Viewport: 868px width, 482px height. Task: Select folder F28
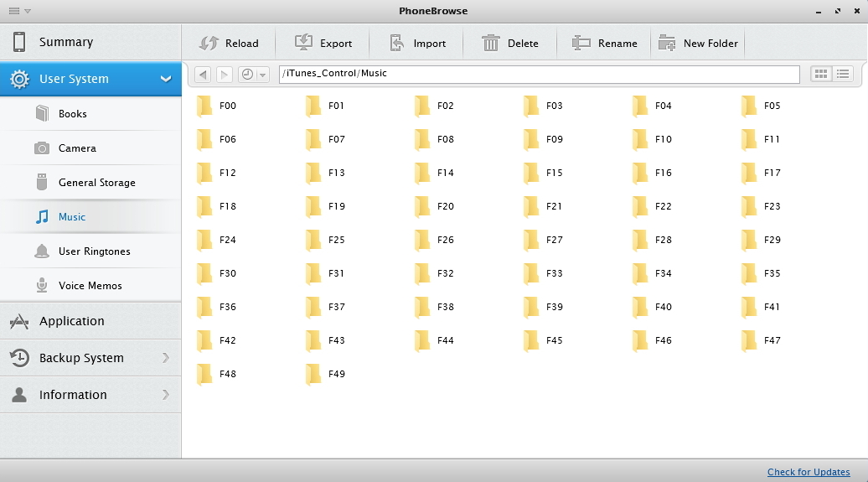tap(652, 240)
